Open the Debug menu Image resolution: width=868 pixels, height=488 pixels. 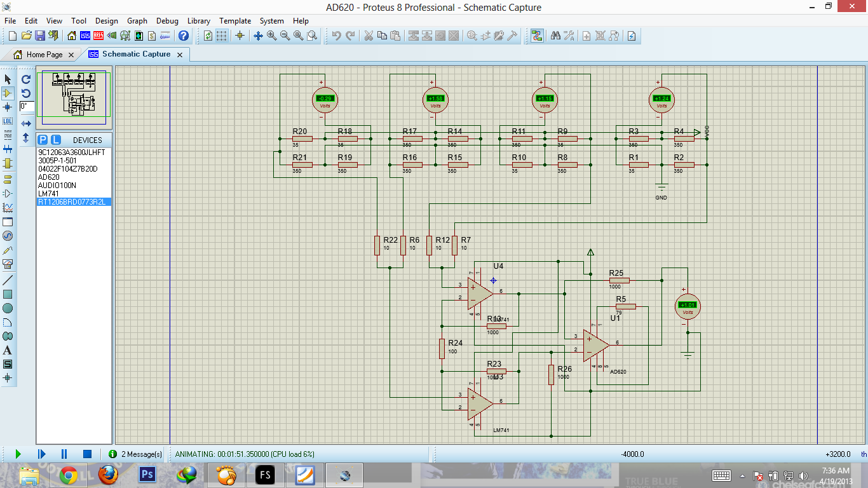[x=167, y=21]
